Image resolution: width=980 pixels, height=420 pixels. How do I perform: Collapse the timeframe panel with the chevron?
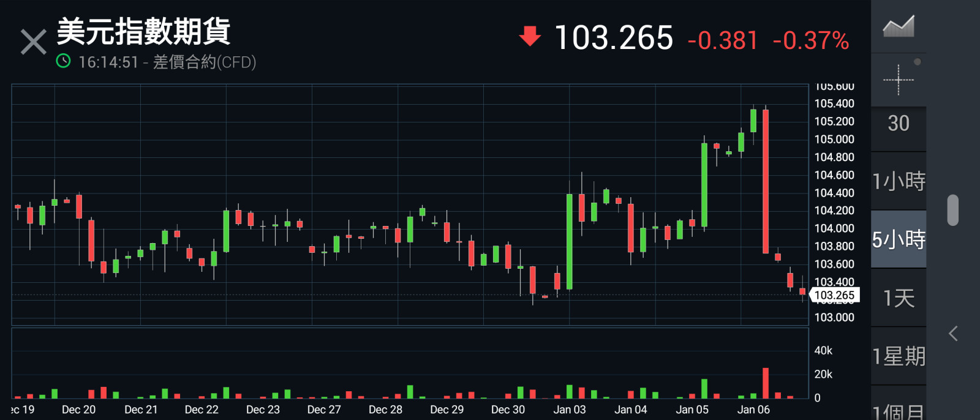pyautogui.click(x=953, y=334)
